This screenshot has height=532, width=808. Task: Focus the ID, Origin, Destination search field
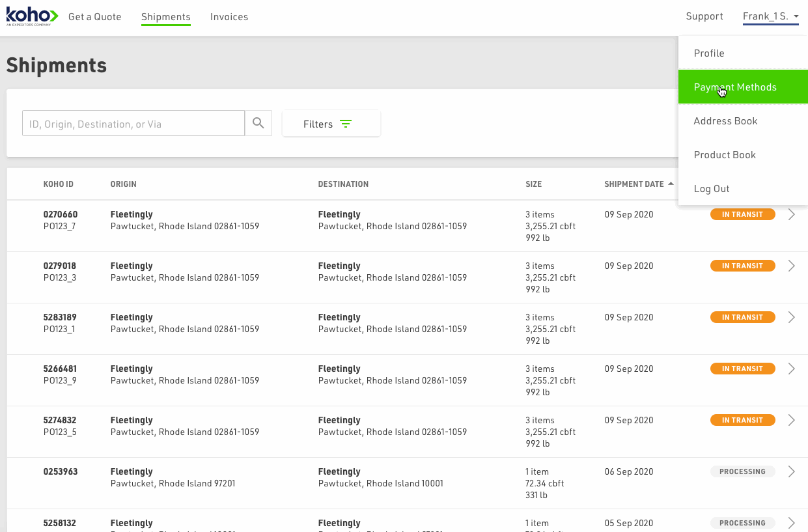[133, 124]
